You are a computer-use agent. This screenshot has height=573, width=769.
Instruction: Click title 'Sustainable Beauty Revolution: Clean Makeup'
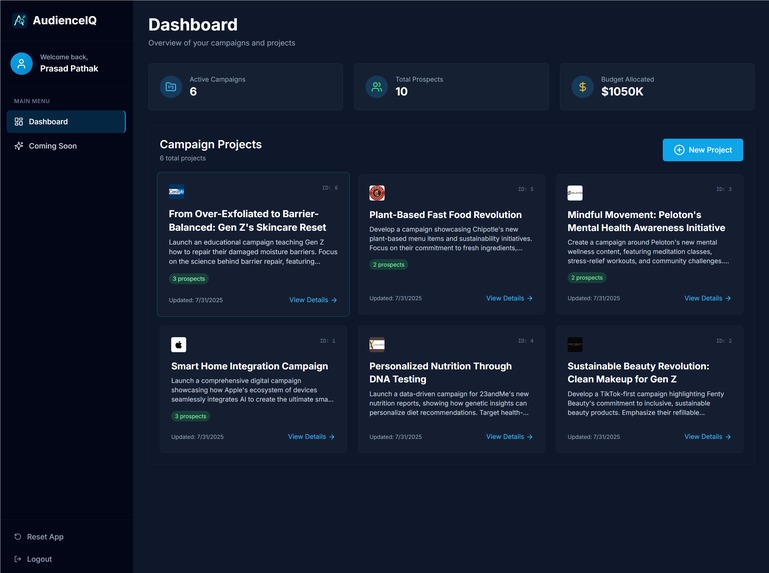638,372
